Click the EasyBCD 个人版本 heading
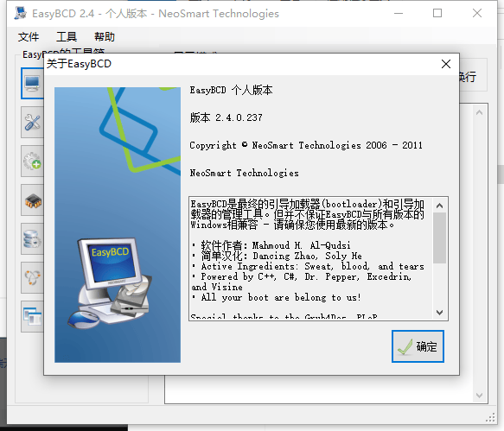Image resolution: width=504 pixels, height=431 pixels. pos(231,90)
